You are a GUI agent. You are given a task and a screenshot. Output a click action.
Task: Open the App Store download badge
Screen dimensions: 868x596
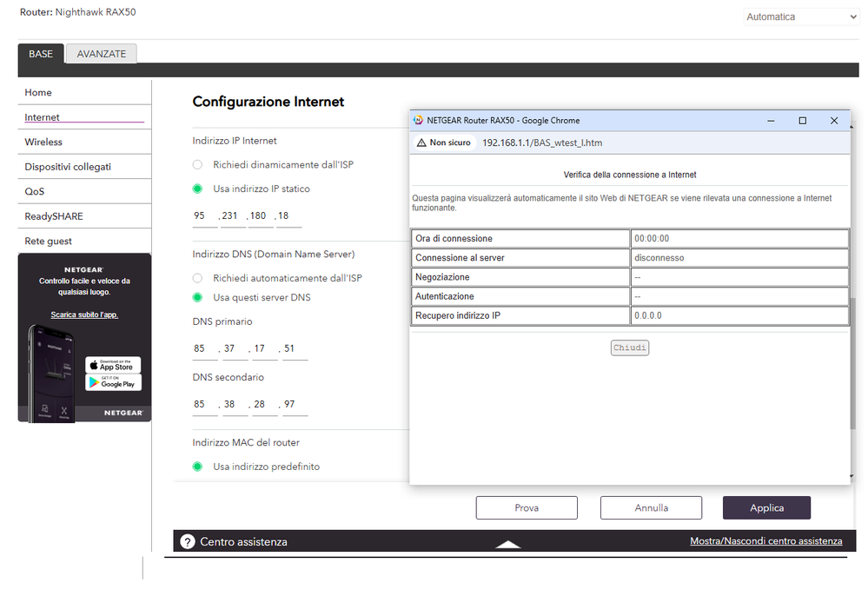point(113,365)
